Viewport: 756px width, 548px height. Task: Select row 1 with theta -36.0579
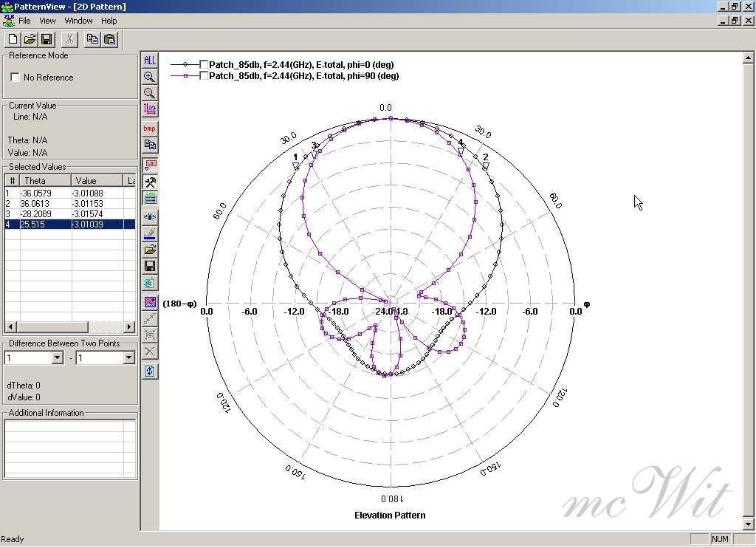click(x=44, y=193)
